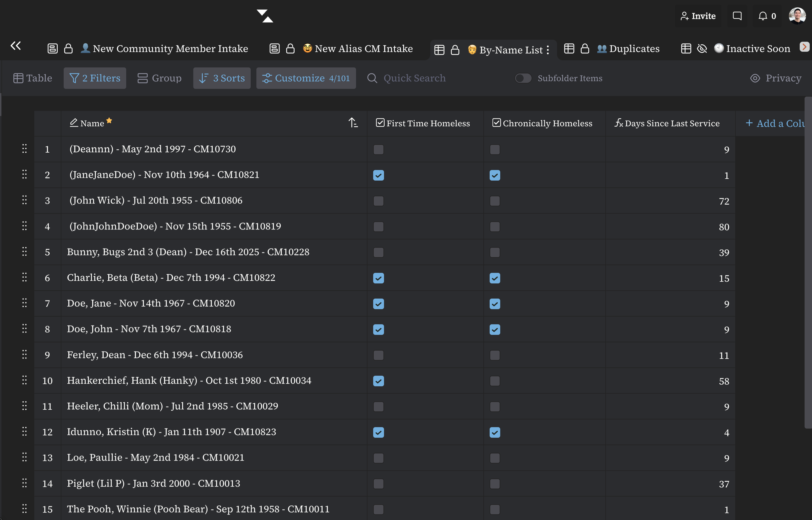Screen dimensions: 812x520
Task: Check First Time Homeless for Deannn row
Action: click(x=379, y=149)
